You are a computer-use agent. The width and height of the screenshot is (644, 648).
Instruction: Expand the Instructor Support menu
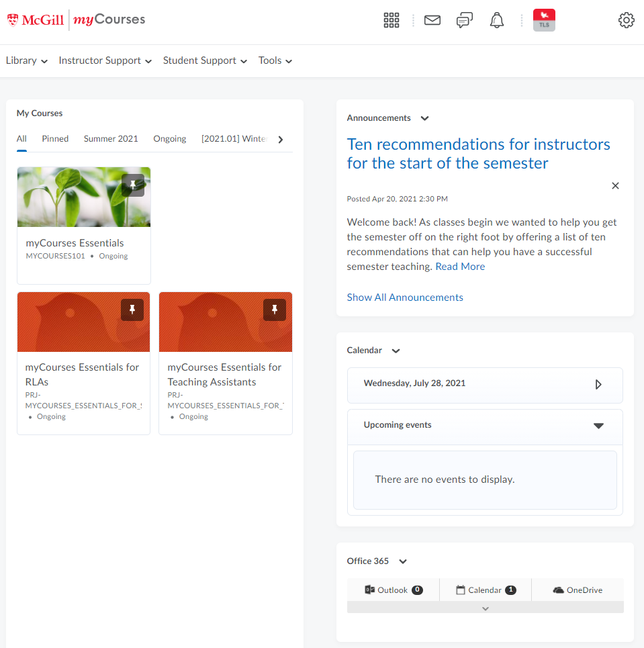105,61
